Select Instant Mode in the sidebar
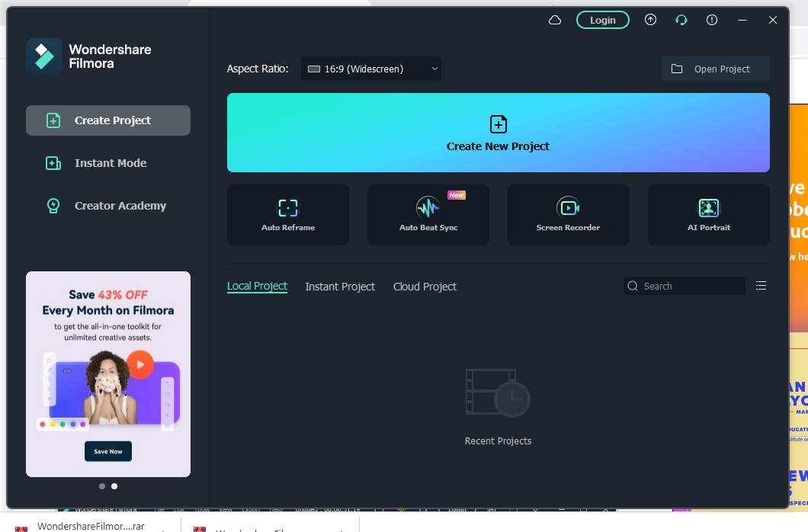Image resolution: width=808 pixels, height=532 pixels. [107, 162]
